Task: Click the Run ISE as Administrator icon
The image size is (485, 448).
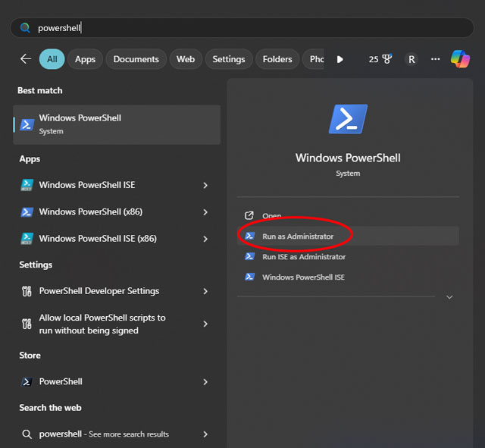Action: 249,256
